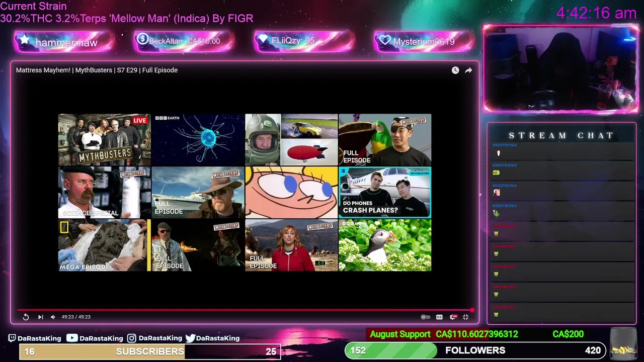This screenshot has width=644, height=362.
Task: Click the Instagram logo beside DaRastaKing
Action: [131, 338]
